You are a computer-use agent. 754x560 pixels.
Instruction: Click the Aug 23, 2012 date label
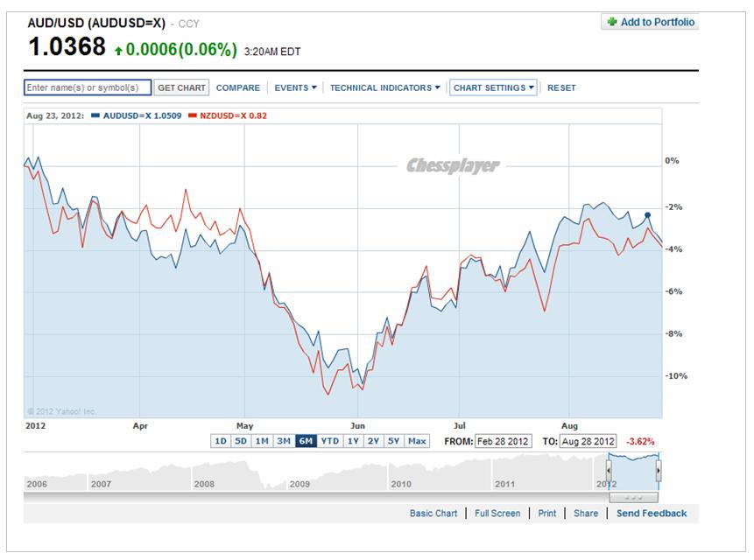point(55,115)
